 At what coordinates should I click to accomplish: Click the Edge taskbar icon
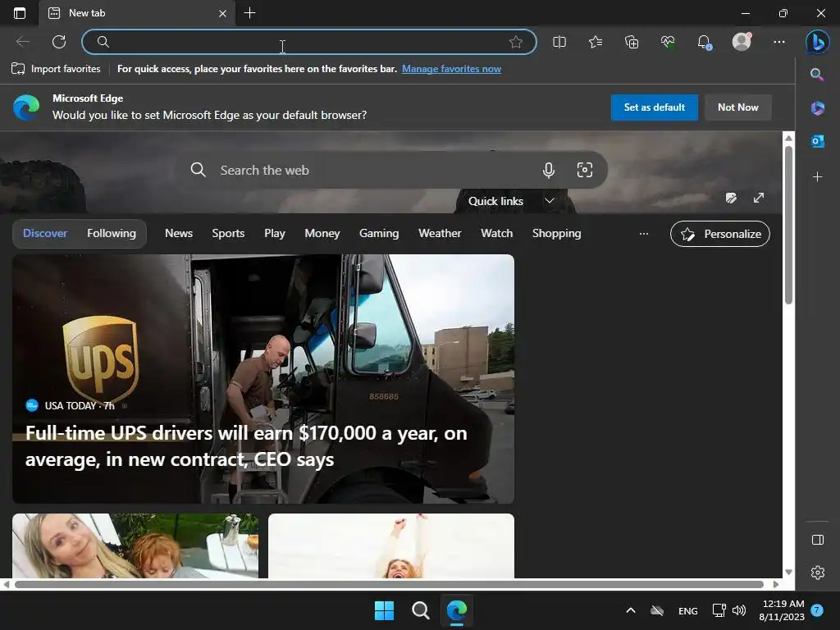tap(457, 610)
